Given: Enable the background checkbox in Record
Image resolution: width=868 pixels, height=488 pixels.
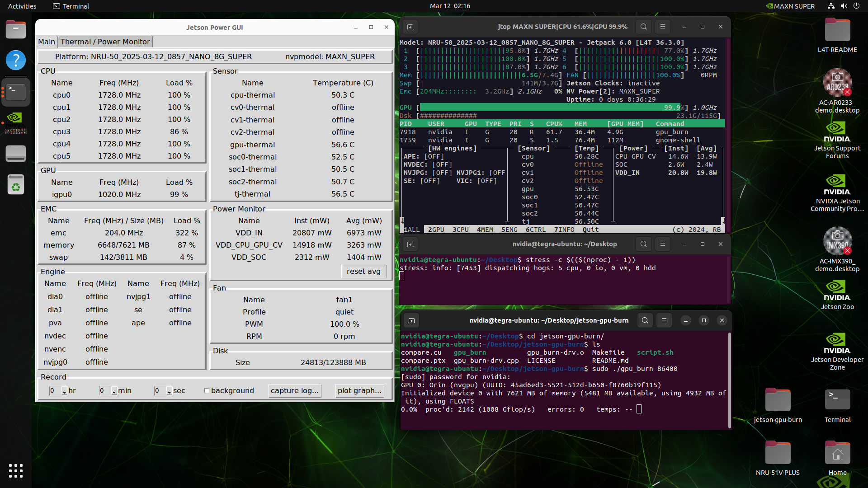Looking at the screenshot, I should (x=207, y=391).
